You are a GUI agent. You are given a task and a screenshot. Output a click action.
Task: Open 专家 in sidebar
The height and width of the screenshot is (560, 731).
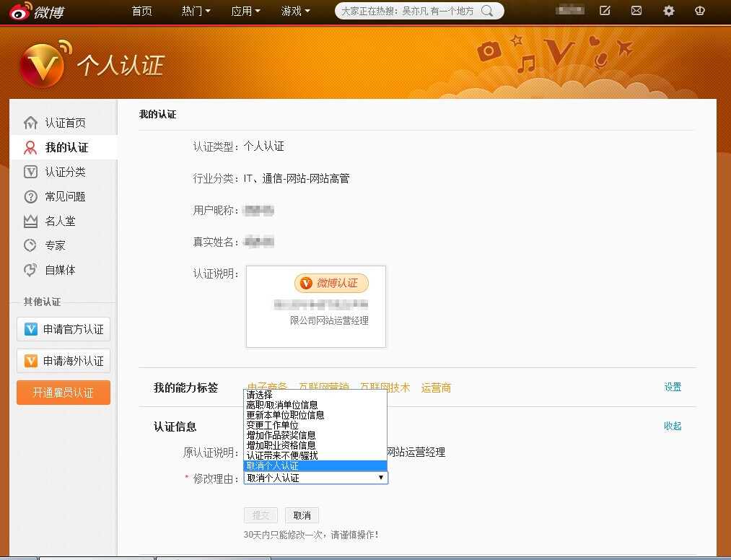pyautogui.click(x=55, y=245)
